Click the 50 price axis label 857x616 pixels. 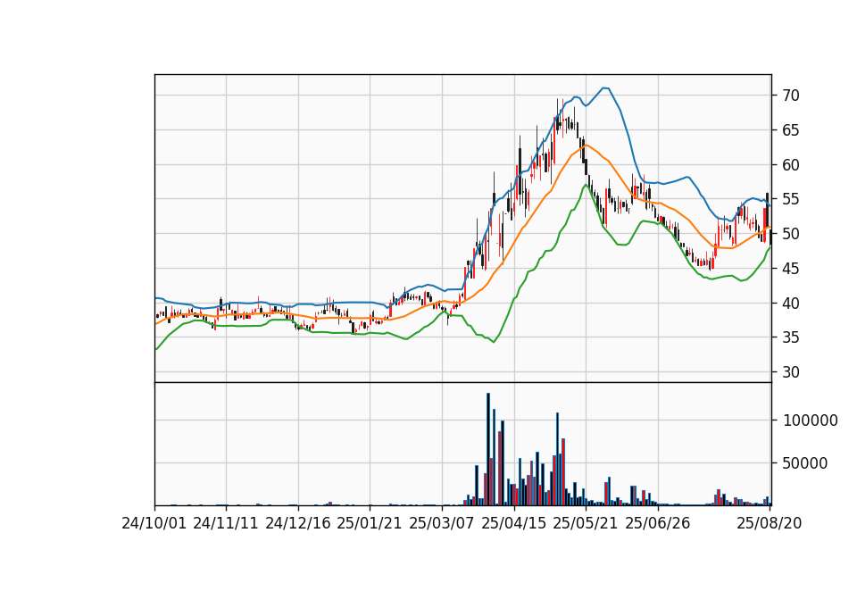click(x=791, y=234)
